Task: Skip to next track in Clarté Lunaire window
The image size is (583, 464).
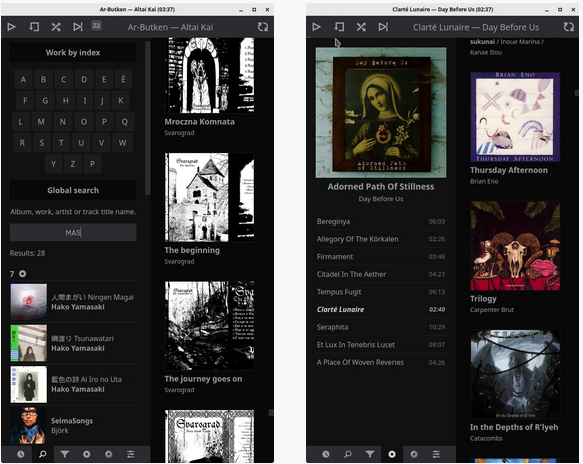Action: [383, 27]
